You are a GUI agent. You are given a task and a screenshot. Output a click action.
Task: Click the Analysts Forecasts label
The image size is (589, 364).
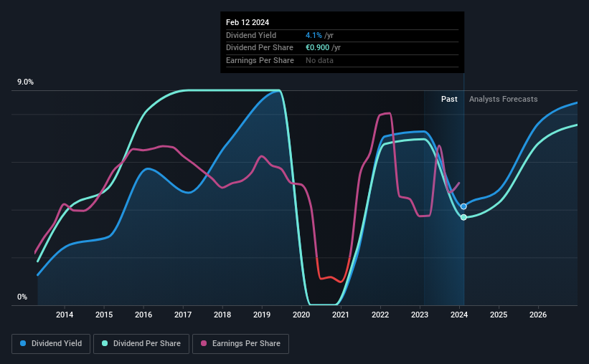504,99
